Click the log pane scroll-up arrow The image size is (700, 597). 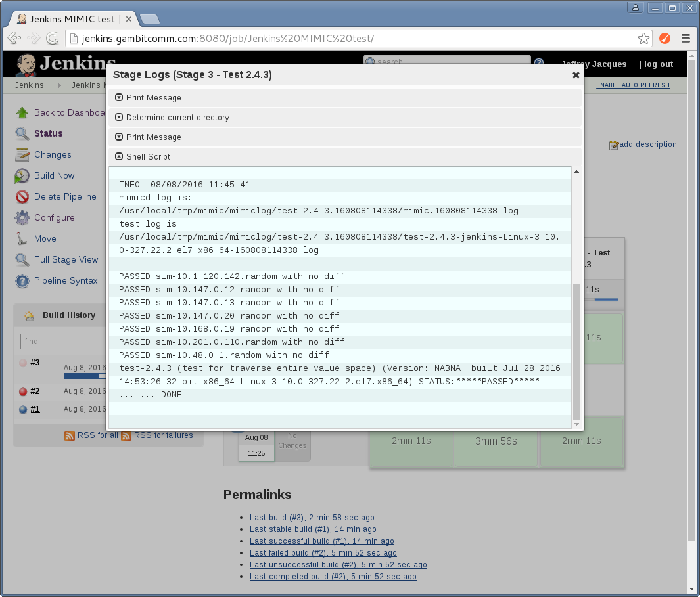pos(576,171)
